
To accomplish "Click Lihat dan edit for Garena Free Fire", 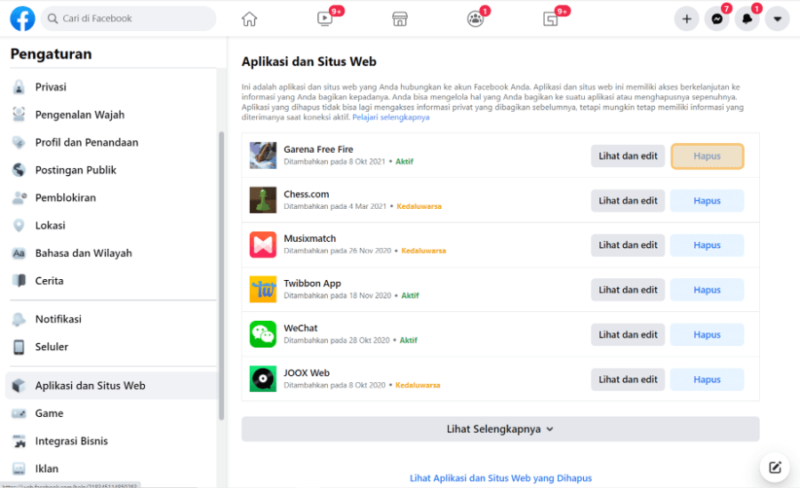I will [628, 156].
